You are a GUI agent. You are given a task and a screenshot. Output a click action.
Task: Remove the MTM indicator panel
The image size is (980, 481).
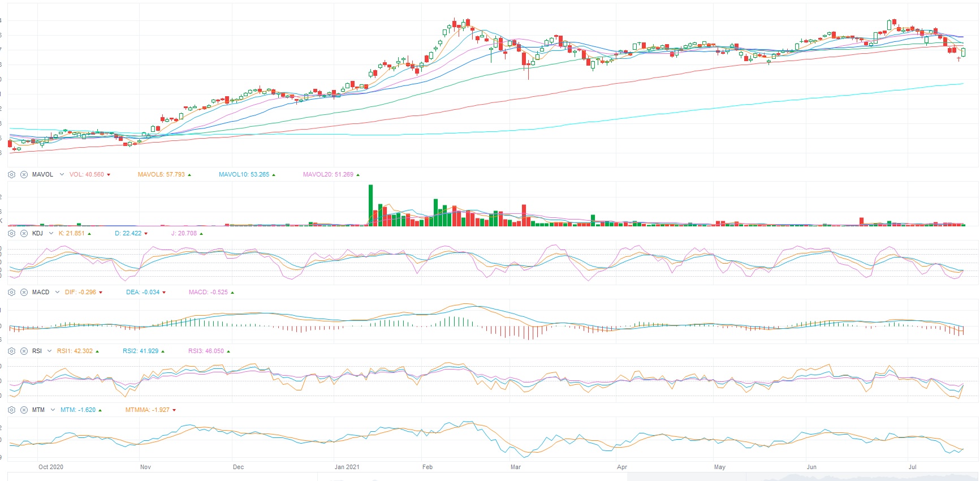[x=24, y=410]
